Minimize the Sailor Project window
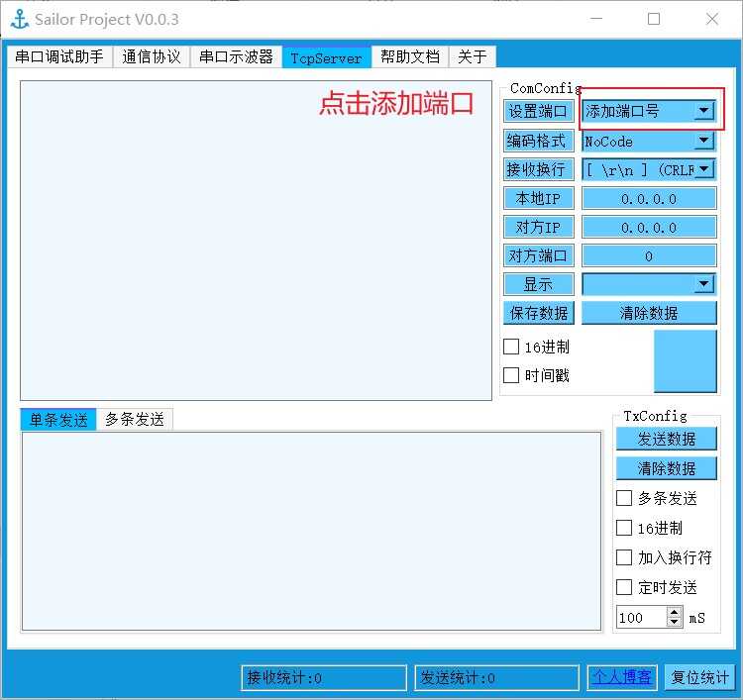 (x=596, y=19)
